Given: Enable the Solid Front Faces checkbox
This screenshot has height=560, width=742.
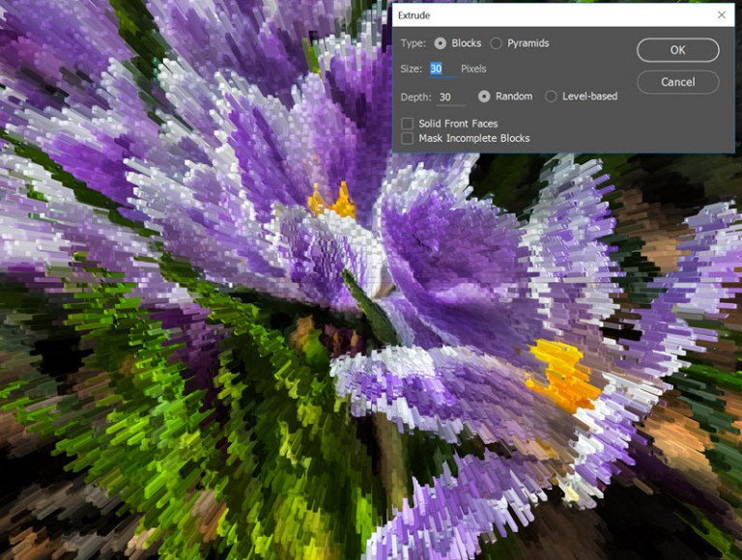Looking at the screenshot, I should click(408, 124).
